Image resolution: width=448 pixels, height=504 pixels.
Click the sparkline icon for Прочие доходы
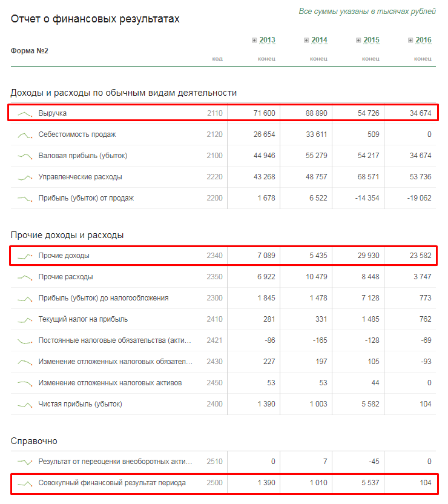[25, 256]
